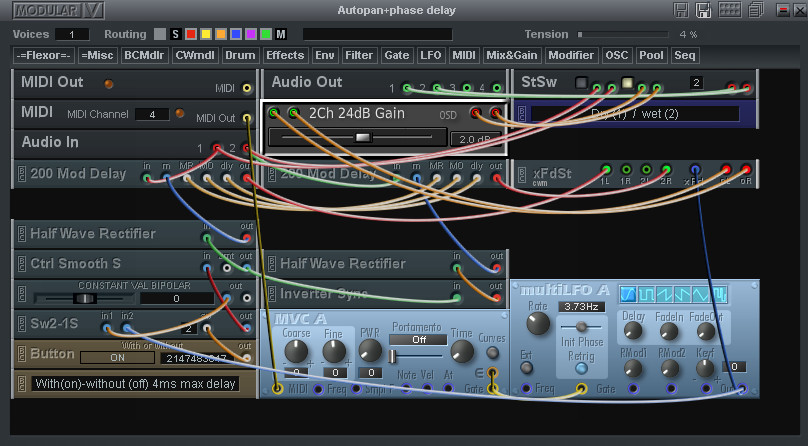Open the Filter module category

[359, 55]
